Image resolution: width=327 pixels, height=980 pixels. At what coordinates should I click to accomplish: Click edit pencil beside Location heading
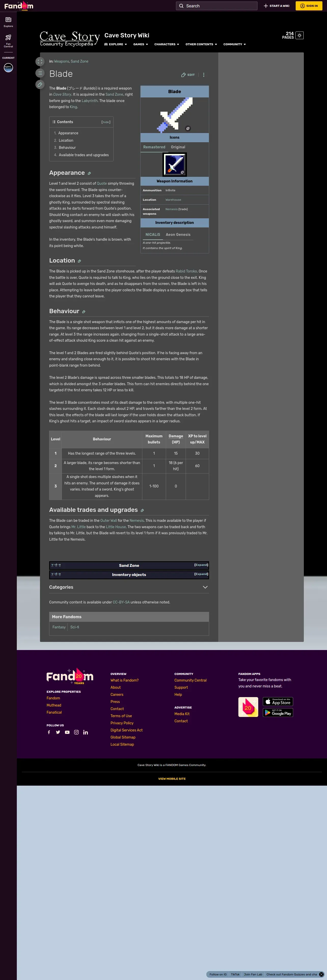79,261
